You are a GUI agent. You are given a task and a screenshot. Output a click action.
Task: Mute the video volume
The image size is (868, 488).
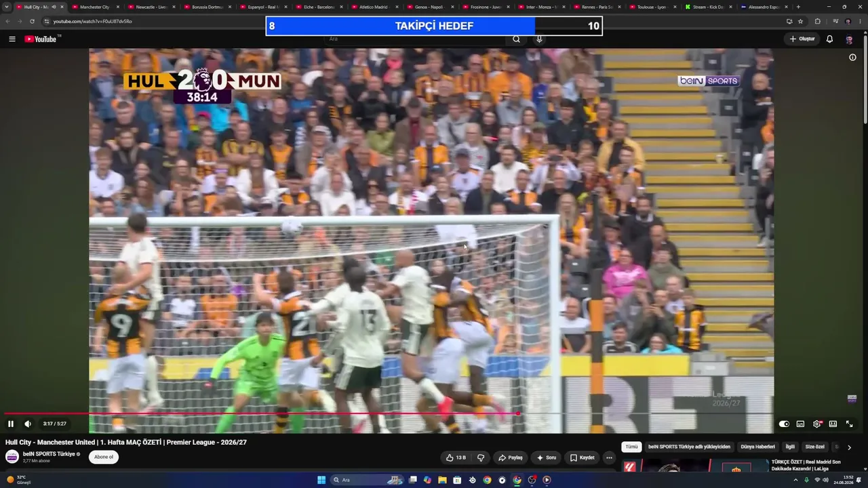pyautogui.click(x=28, y=424)
